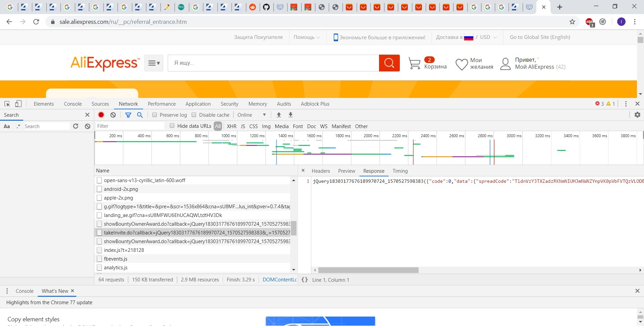Check box beside android-2x.png request
The height and width of the screenshot is (328, 644).
(99, 189)
